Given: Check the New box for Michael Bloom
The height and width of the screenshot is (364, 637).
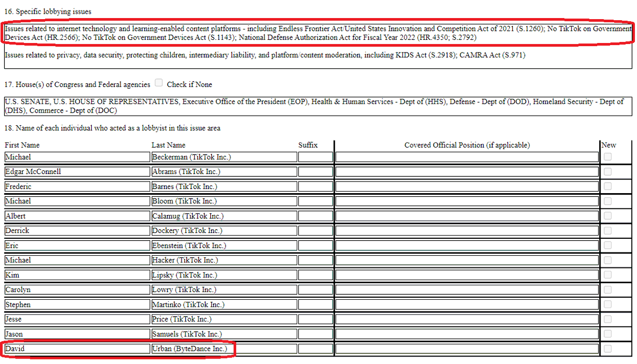Looking at the screenshot, I should click(607, 201).
